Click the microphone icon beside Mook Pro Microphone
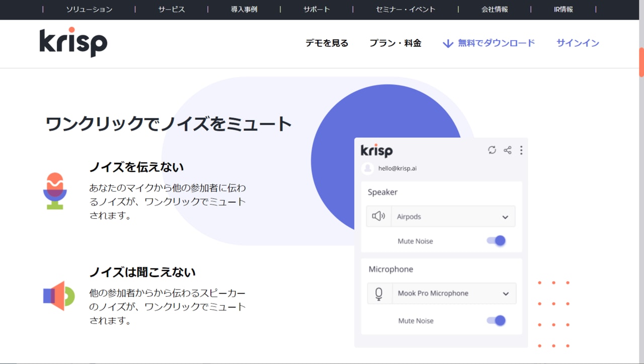 point(379,293)
